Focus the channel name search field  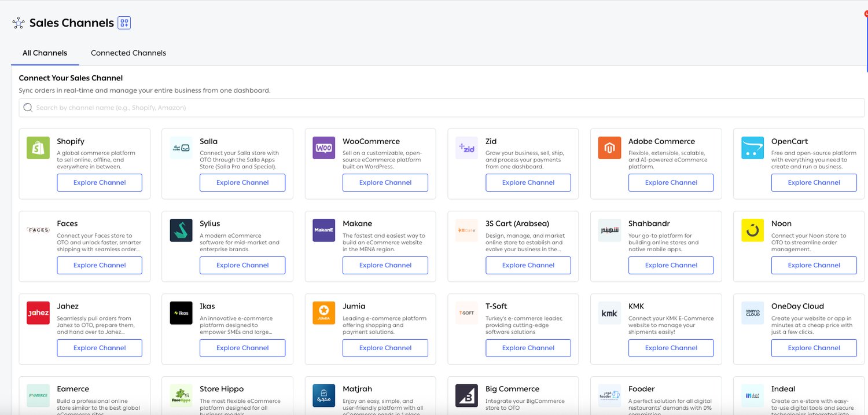(x=442, y=108)
